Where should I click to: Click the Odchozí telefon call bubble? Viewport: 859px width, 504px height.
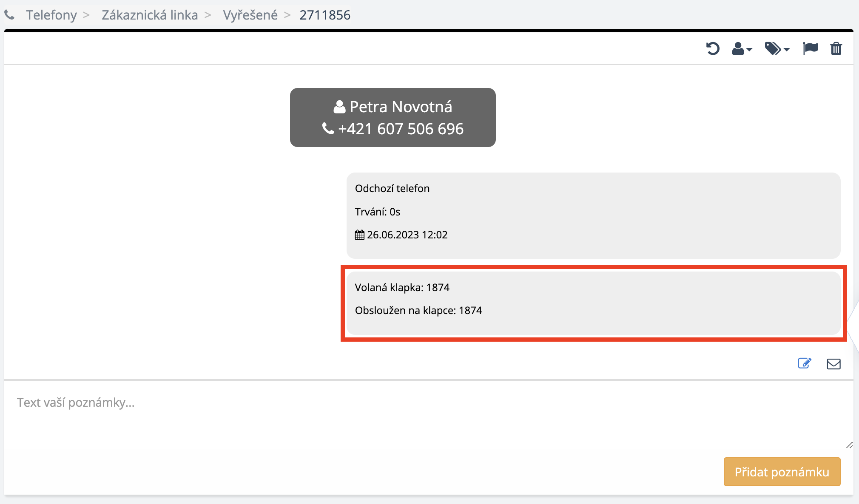[593, 215]
